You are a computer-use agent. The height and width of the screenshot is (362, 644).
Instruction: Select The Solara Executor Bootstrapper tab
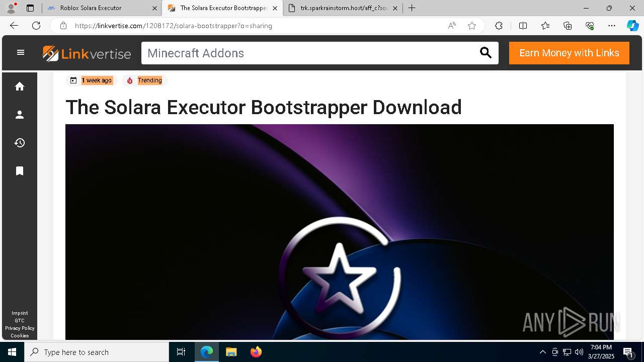223,8
